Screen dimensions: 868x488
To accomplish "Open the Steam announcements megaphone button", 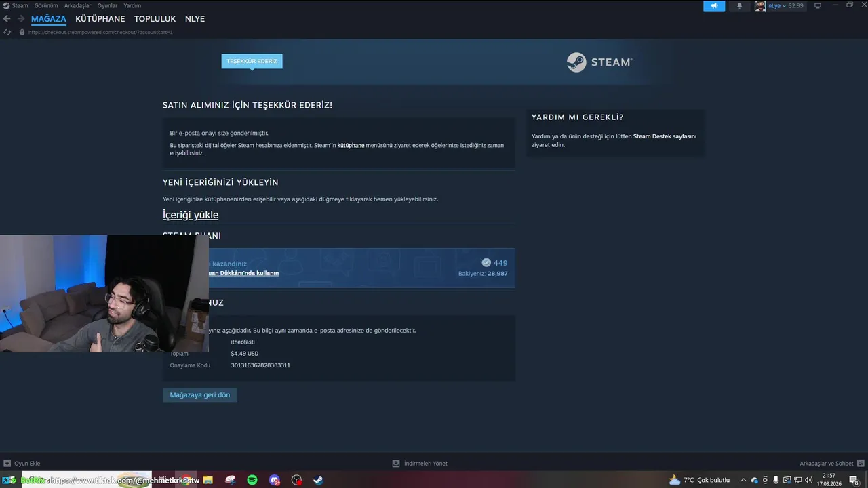I will [714, 5].
